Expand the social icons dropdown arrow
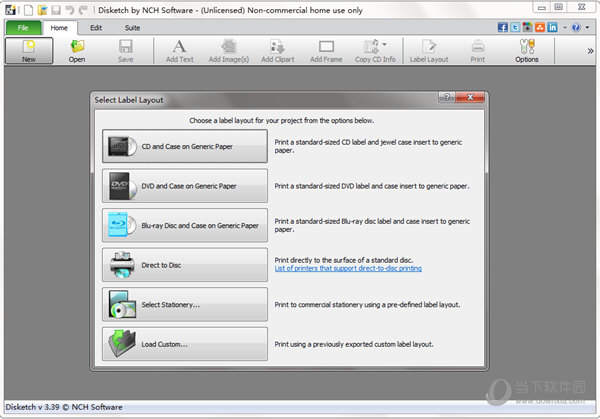 (x=564, y=28)
